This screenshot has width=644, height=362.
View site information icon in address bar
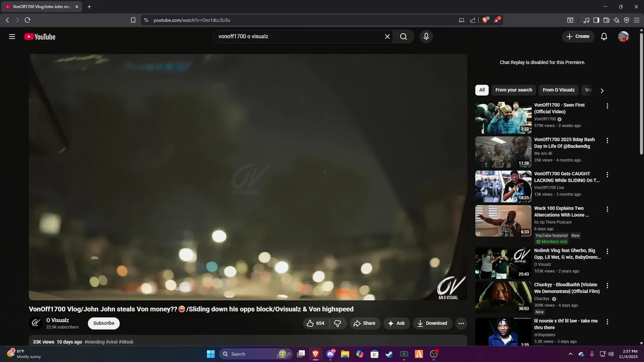coord(146,20)
